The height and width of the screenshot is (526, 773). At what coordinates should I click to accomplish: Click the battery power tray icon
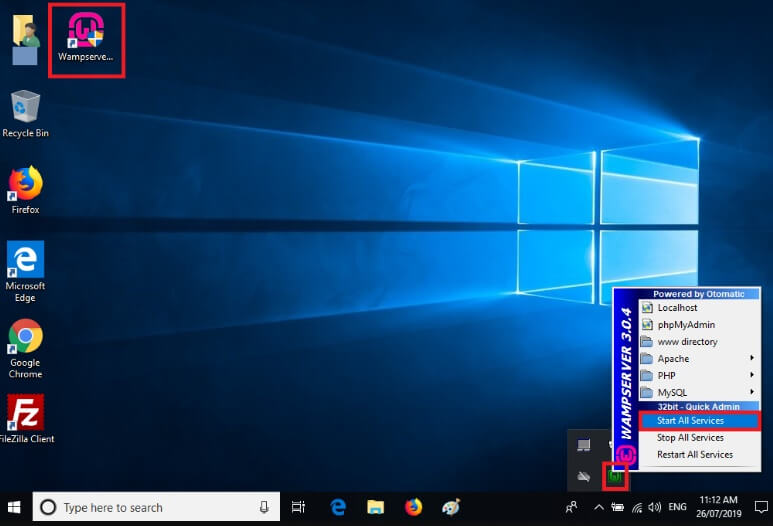click(x=617, y=507)
